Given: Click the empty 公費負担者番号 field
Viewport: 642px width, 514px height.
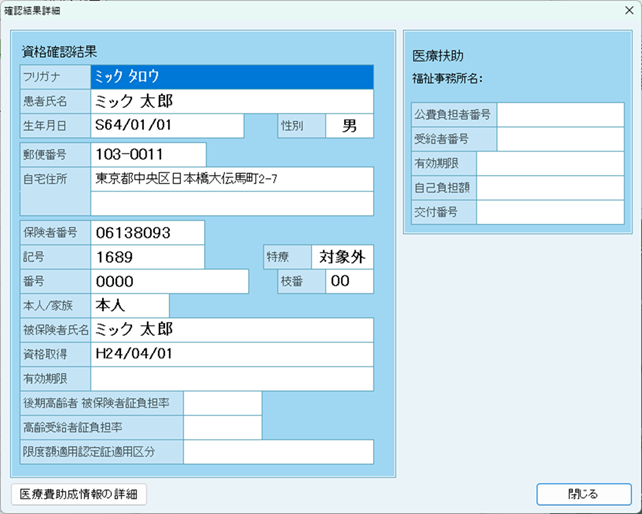Looking at the screenshot, I should [561, 114].
